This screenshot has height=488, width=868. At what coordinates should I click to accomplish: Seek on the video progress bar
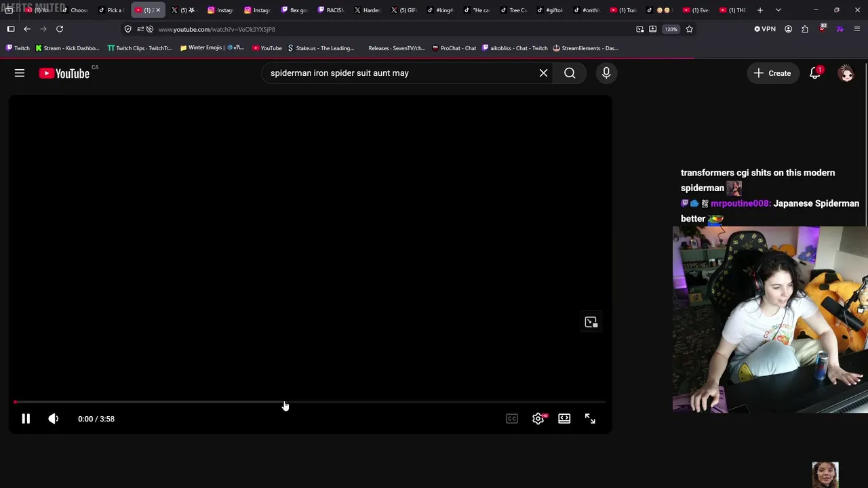click(309, 402)
